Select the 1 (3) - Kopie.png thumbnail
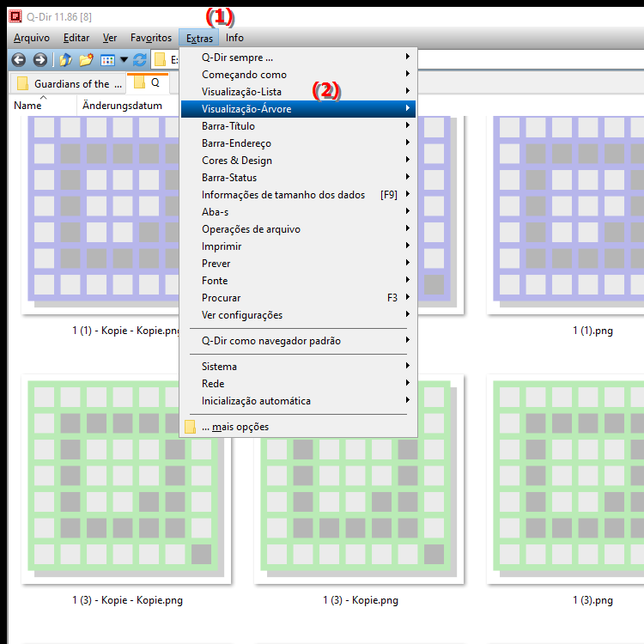 coord(359,509)
